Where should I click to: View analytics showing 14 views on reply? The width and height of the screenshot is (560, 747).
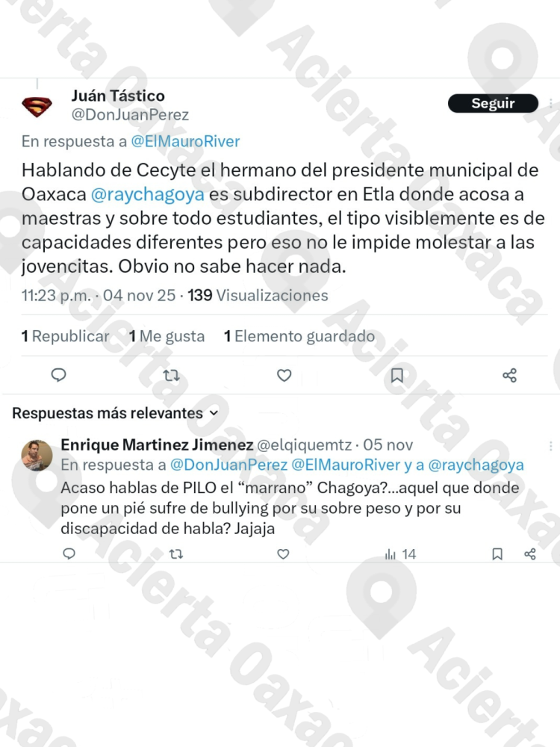(400, 554)
